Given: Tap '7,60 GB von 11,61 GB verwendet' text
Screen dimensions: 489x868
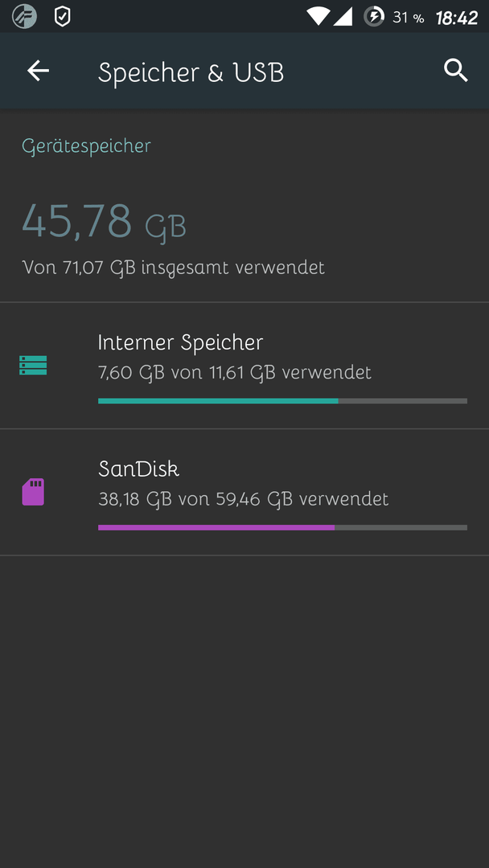Looking at the screenshot, I should tap(235, 373).
